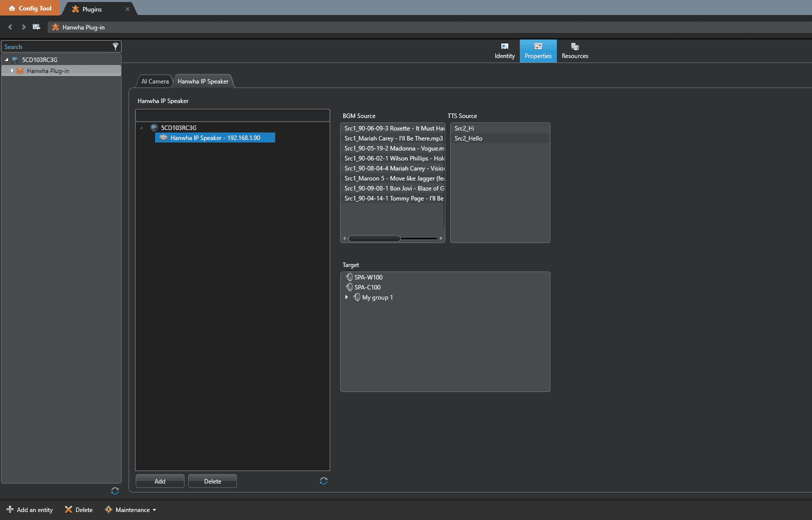Image resolution: width=812 pixels, height=520 pixels.
Task: Click the Delete speaker button
Action: click(213, 481)
